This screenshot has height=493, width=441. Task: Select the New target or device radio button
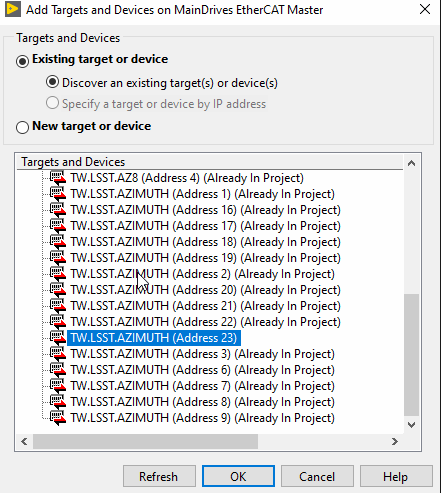[22, 127]
